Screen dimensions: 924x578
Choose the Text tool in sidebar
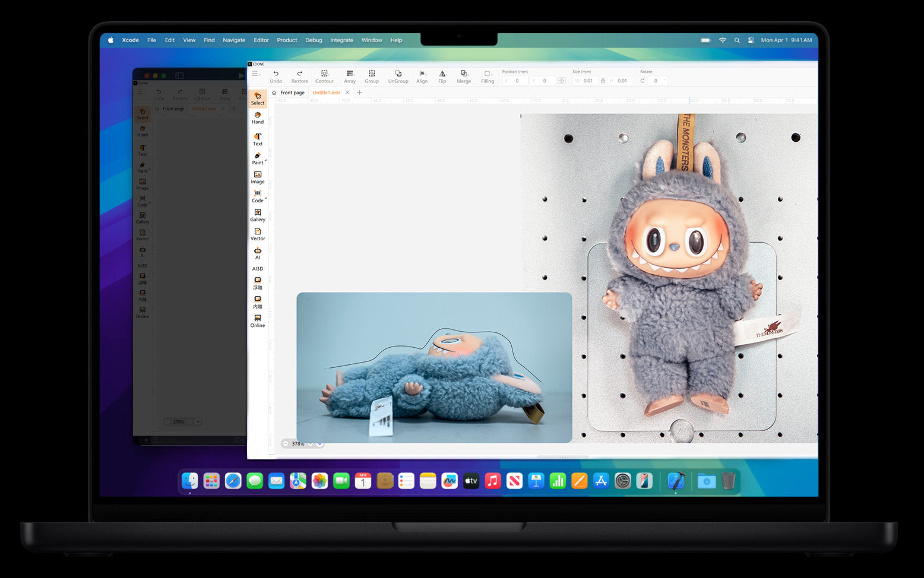257,139
